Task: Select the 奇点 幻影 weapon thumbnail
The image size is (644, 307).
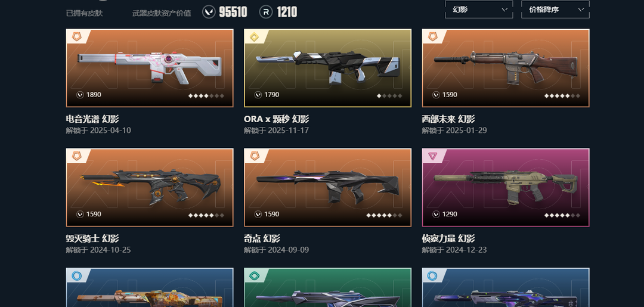Action: (327, 188)
